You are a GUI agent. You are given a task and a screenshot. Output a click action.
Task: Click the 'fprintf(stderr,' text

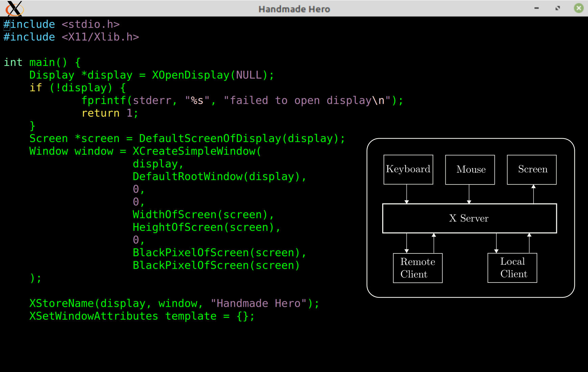click(x=129, y=101)
